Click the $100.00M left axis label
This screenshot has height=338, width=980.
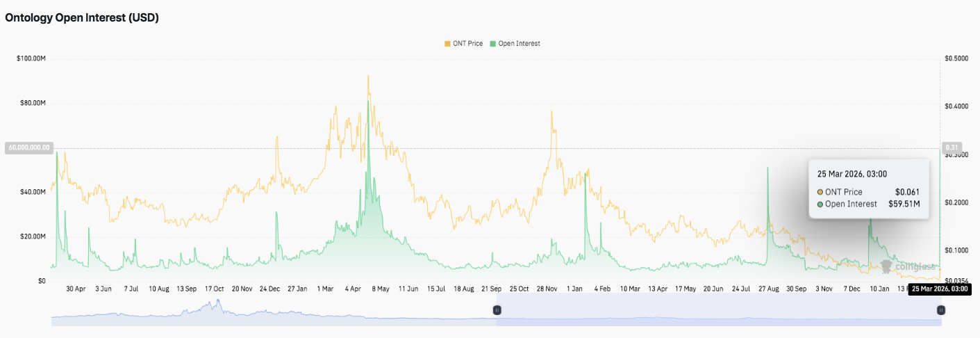pos(31,58)
